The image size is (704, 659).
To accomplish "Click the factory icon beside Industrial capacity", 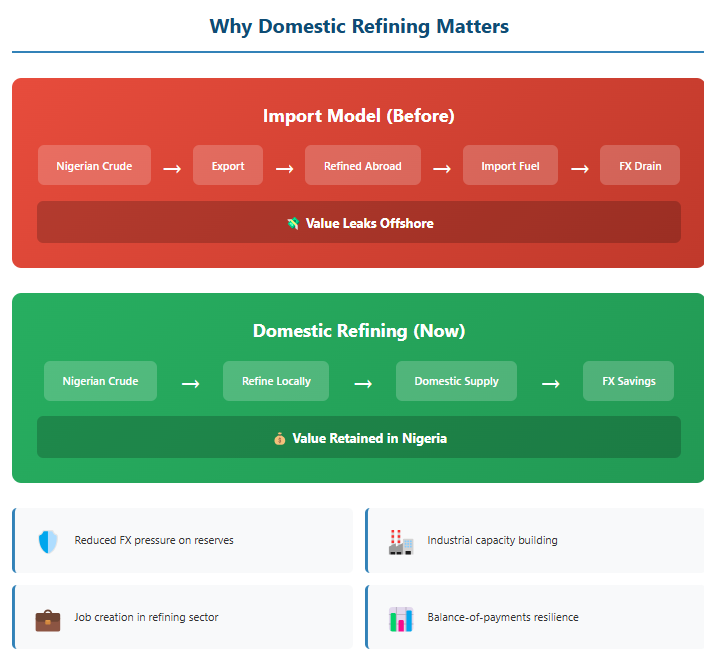I will (x=401, y=541).
